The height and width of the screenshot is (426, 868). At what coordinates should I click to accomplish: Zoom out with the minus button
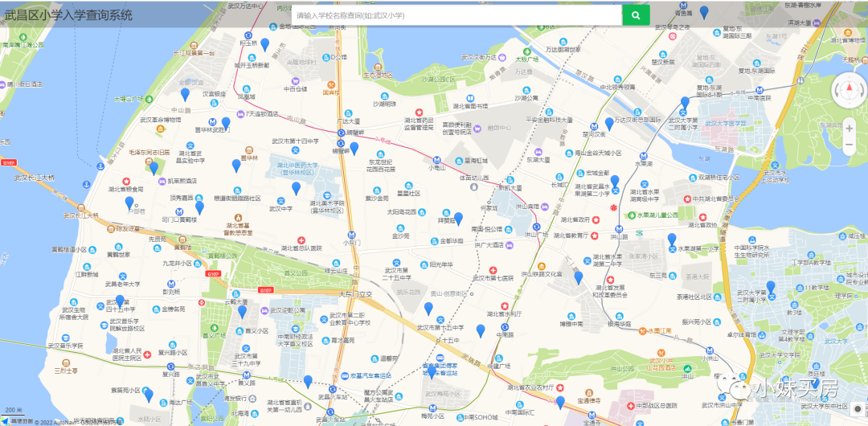pos(850,145)
